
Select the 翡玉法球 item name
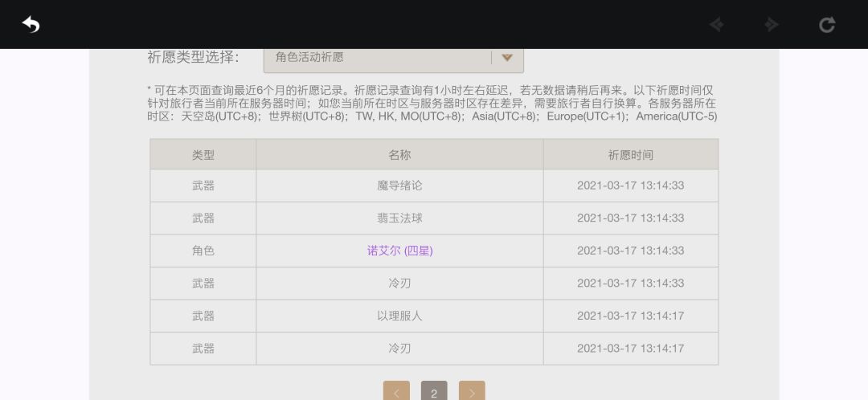(399, 218)
